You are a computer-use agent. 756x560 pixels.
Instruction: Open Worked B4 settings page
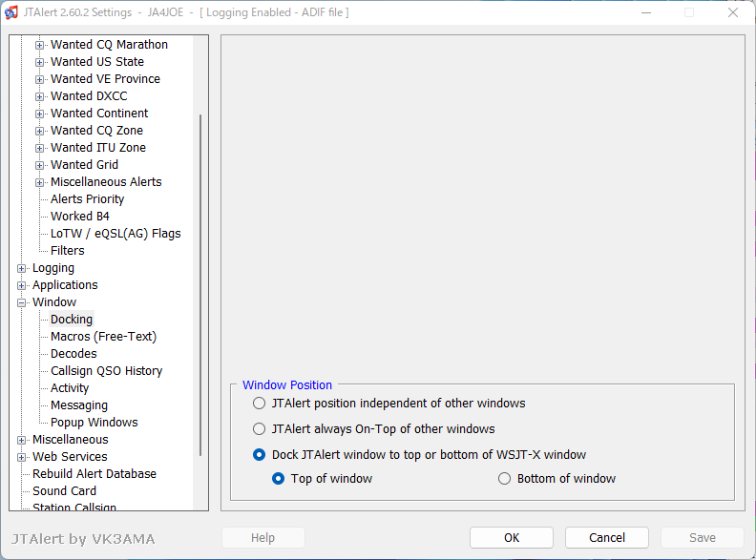tap(80, 217)
